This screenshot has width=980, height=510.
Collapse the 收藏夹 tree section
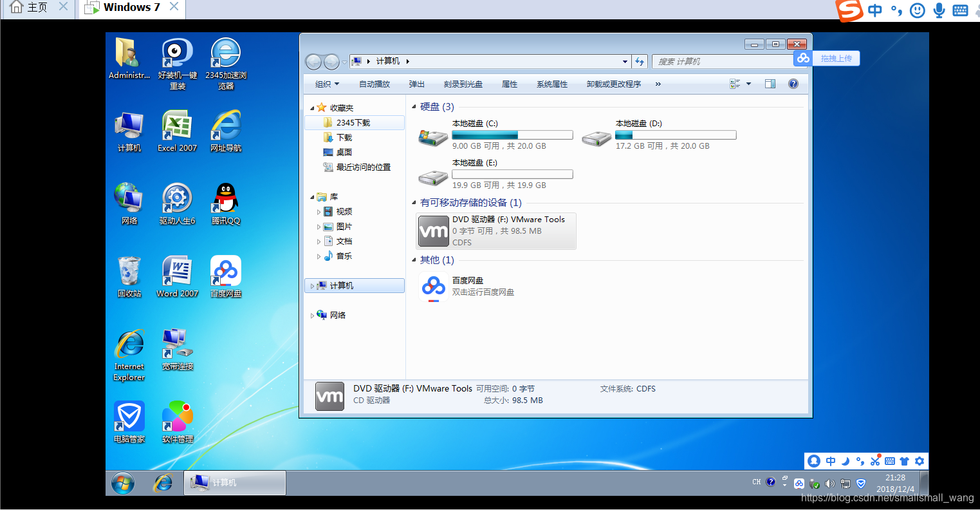point(313,108)
